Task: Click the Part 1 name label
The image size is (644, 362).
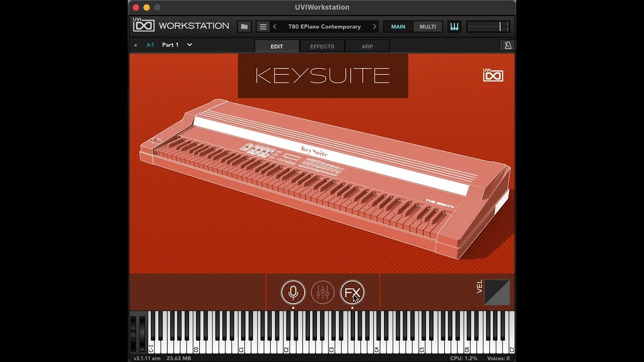Action: [170, 45]
